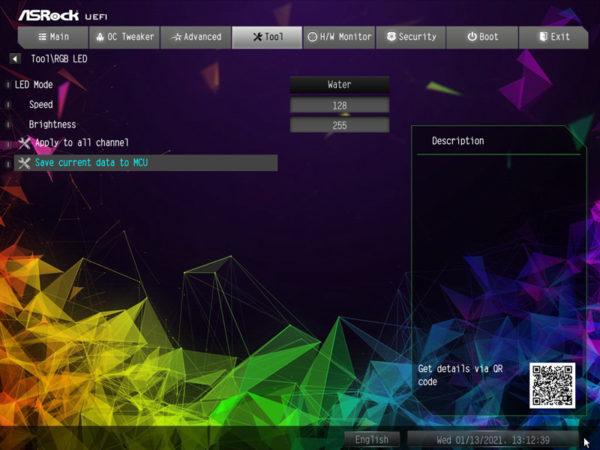Select the Speed value field showing 128

[x=339, y=105]
